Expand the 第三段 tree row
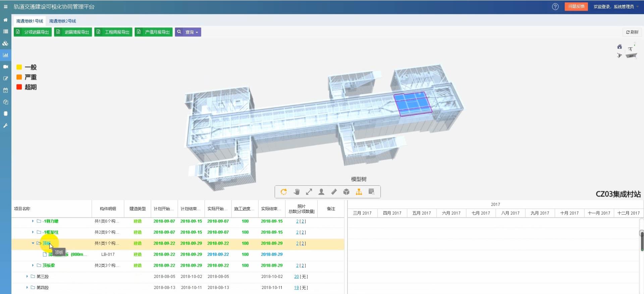 pos(27,277)
